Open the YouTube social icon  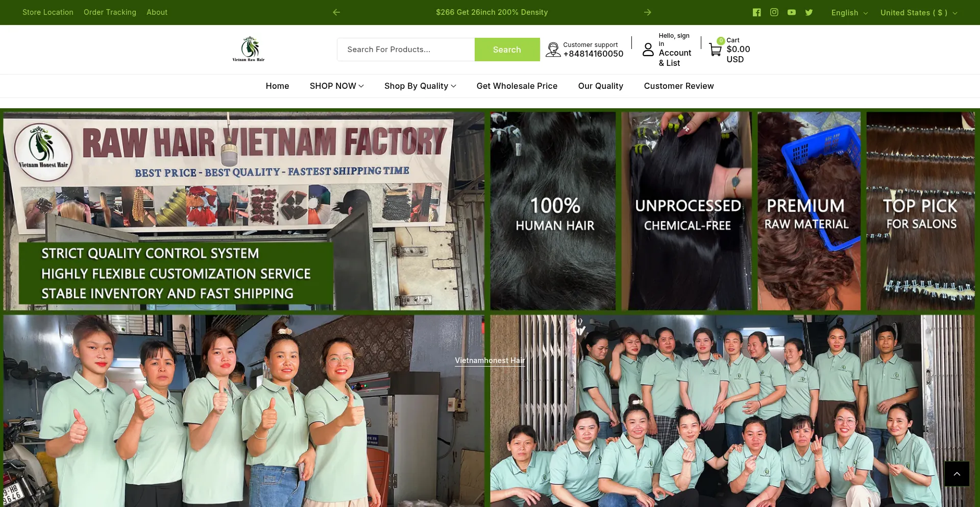click(x=791, y=12)
